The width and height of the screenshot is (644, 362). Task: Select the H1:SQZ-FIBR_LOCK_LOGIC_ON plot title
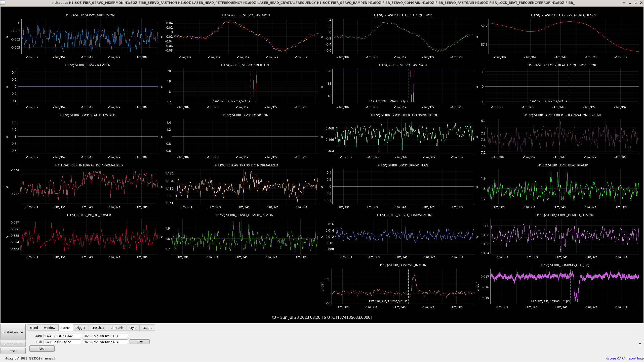point(245,115)
